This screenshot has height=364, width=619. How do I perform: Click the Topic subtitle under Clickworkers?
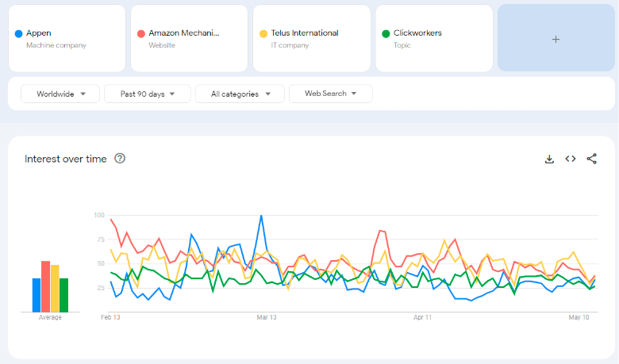[x=402, y=45]
